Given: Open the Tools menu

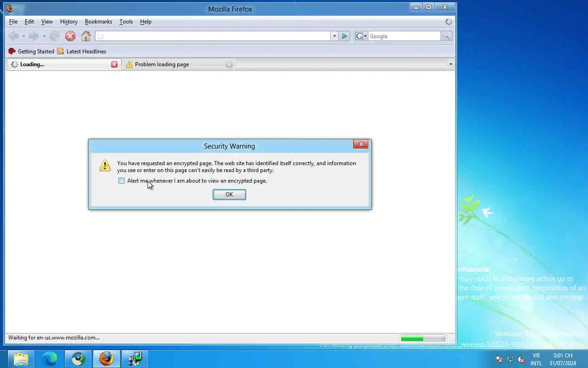Looking at the screenshot, I should 126,22.
